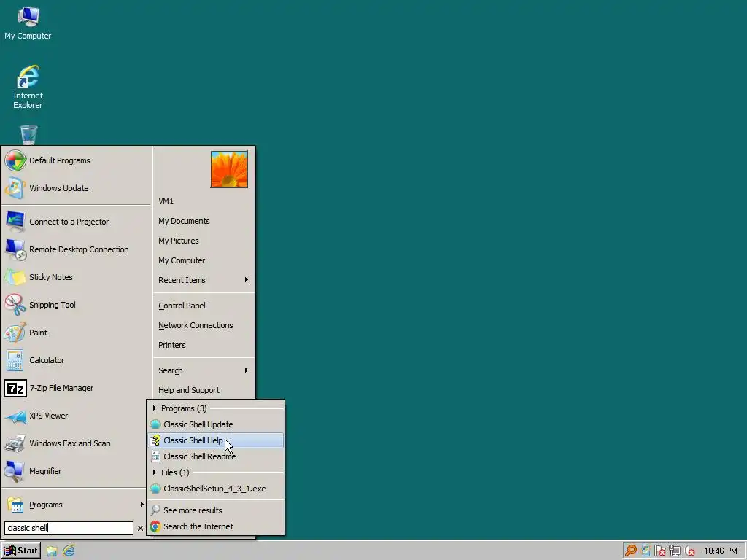Viewport: 747px width, 560px height.
Task: Launch 7-Zip File Manager icon
Action: (x=15, y=388)
